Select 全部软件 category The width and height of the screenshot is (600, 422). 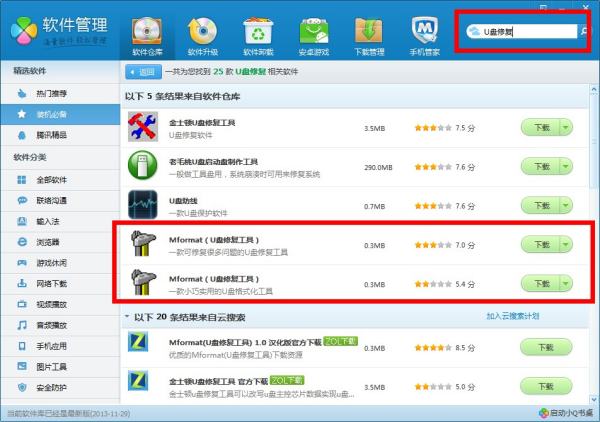[60, 180]
